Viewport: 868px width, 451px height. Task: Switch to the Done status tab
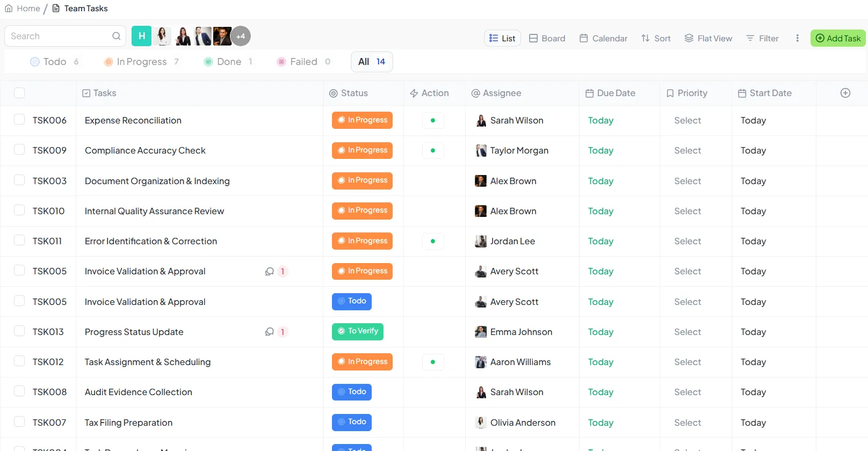click(228, 62)
